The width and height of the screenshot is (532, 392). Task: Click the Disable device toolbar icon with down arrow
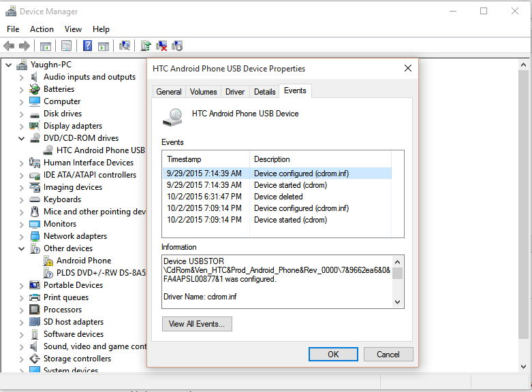[177, 46]
